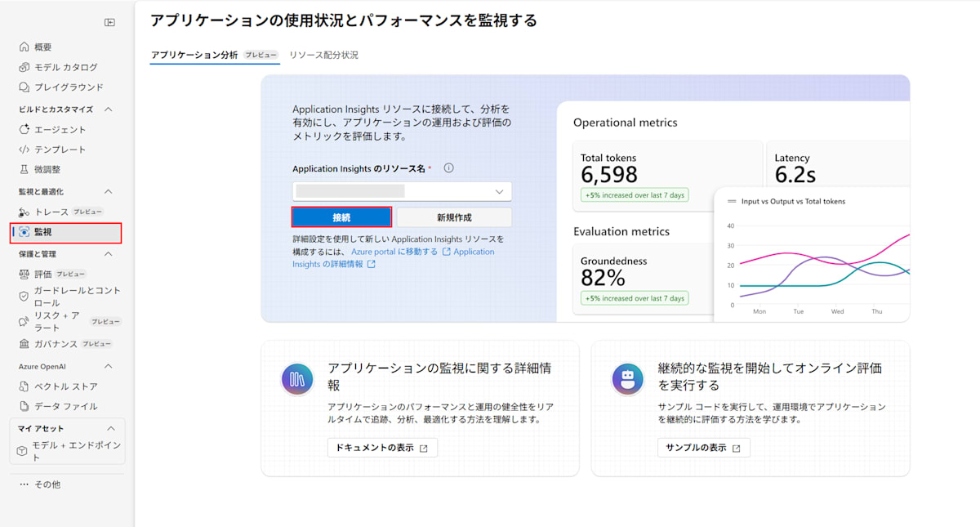This screenshot has width=980, height=527.
Task: Click the Input vs Output vs Total tokens chart
Action: (x=812, y=255)
